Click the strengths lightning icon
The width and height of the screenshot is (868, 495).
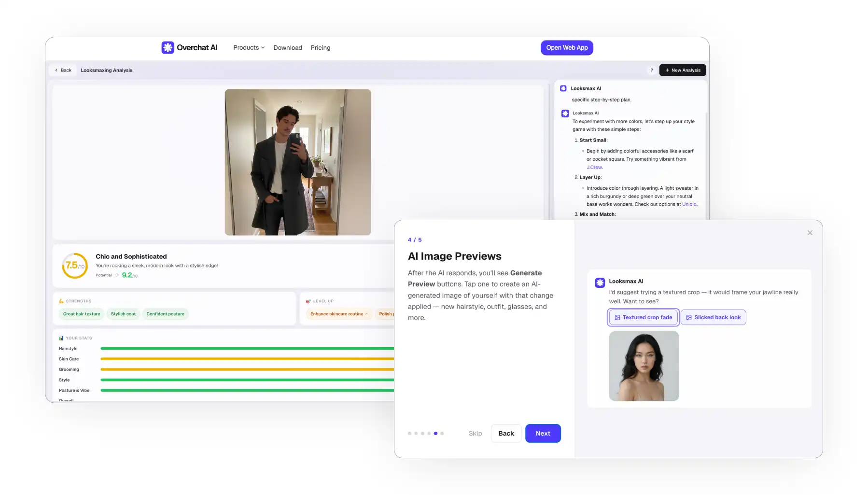62,300
